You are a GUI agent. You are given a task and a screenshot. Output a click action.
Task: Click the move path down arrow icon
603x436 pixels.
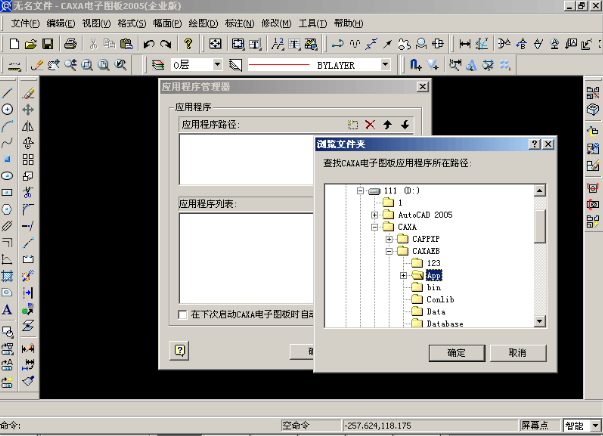[x=404, y=124]
